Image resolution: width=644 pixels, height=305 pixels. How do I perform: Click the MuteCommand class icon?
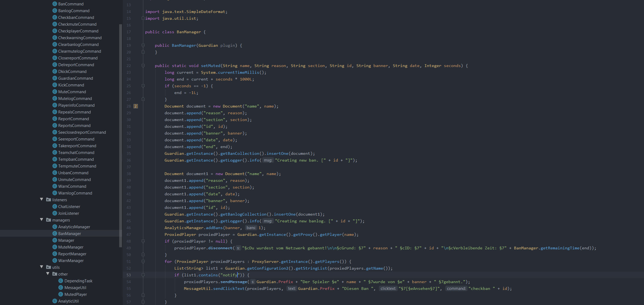pos(55,92)
